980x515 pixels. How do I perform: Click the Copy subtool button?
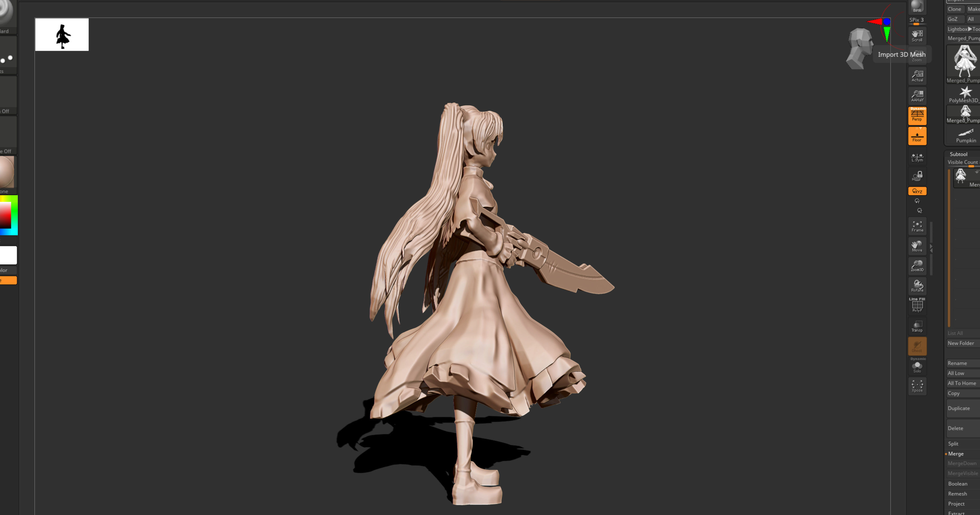click(963, 393)
